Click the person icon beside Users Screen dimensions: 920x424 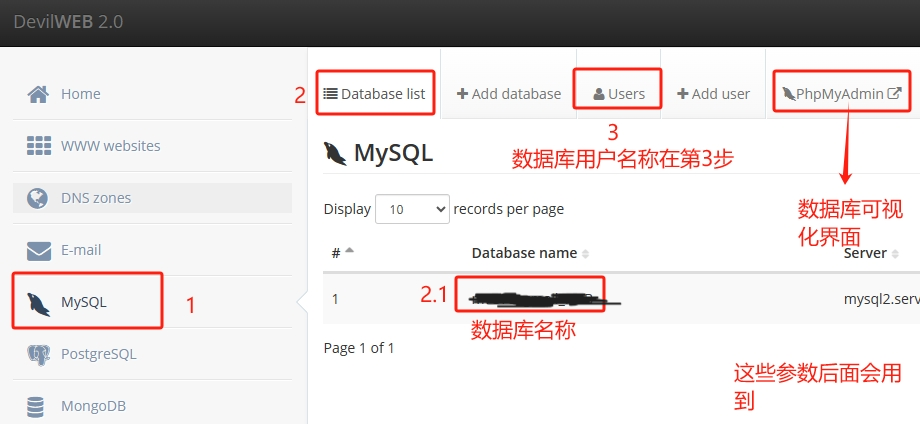tap(599, 94)
